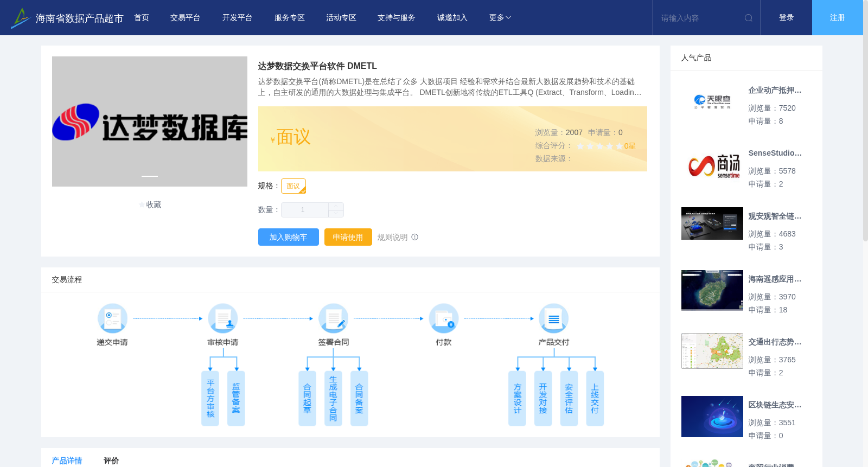Click the 达梦数据交换平台软件 DMETL title
868x467 pixels.
317,66
